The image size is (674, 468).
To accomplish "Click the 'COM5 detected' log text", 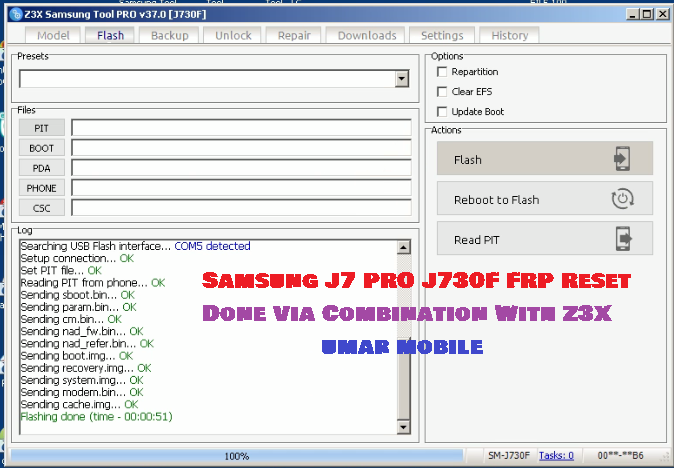I will tap(212, 246).
